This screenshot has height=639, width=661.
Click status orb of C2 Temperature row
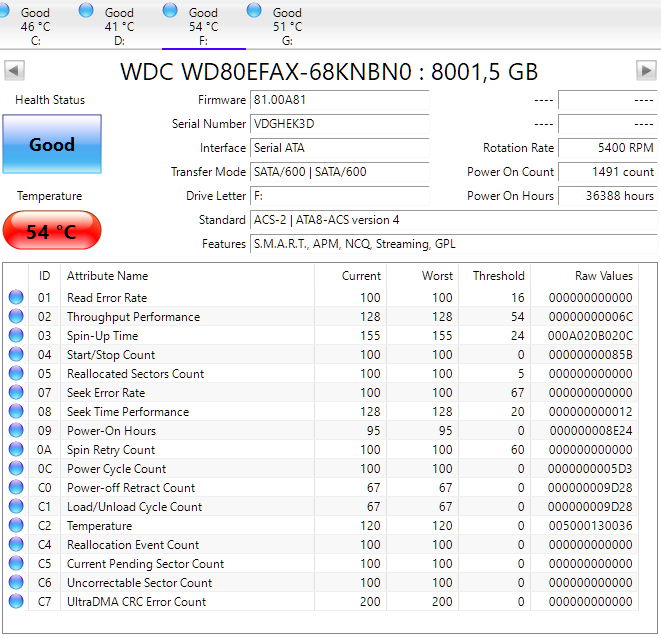point(16,525)
